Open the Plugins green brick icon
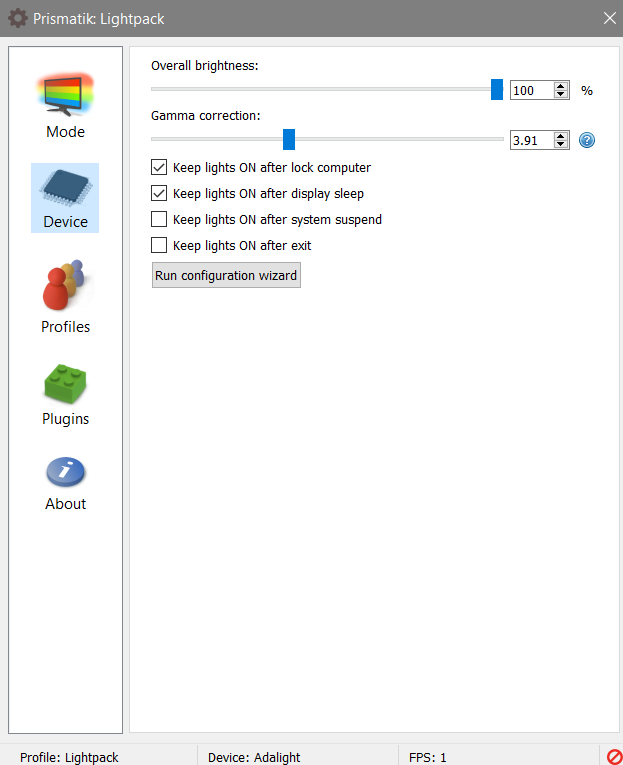The height and width of the screenshot is (765, 623). 65,381
